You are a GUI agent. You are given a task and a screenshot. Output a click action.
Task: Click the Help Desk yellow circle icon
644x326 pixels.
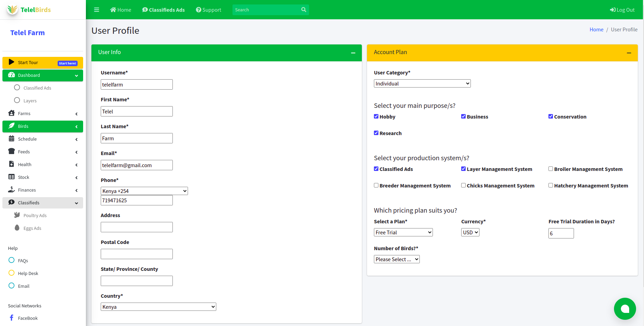click(11, 273)
